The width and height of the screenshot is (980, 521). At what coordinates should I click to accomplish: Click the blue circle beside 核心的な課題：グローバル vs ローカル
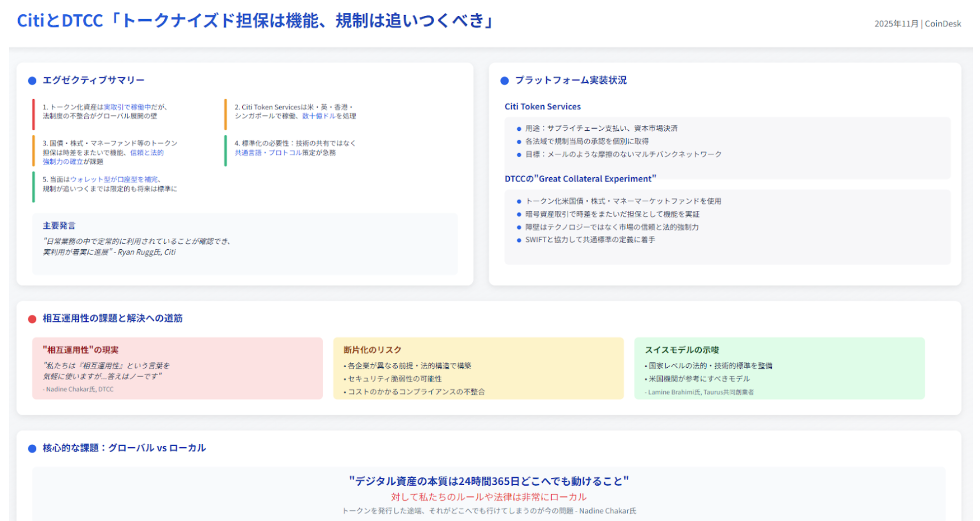pos(31,448)
